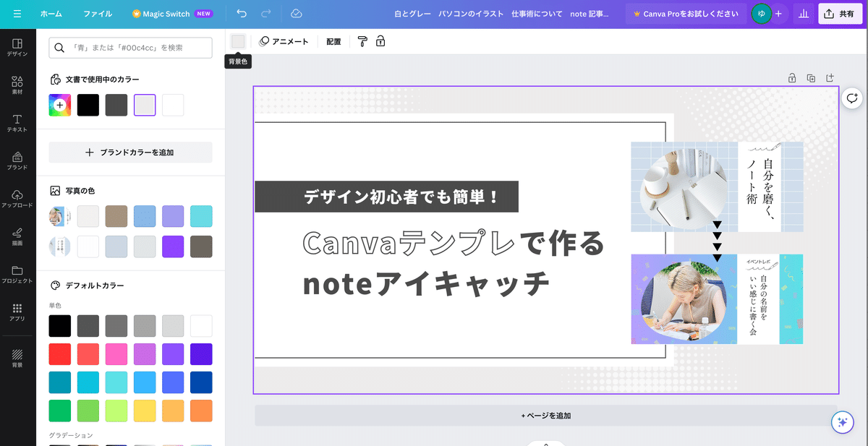This screenshot has height=446, width=868.
Task: Select the noteアイキャッチ heading text
Action: (426, 284)
